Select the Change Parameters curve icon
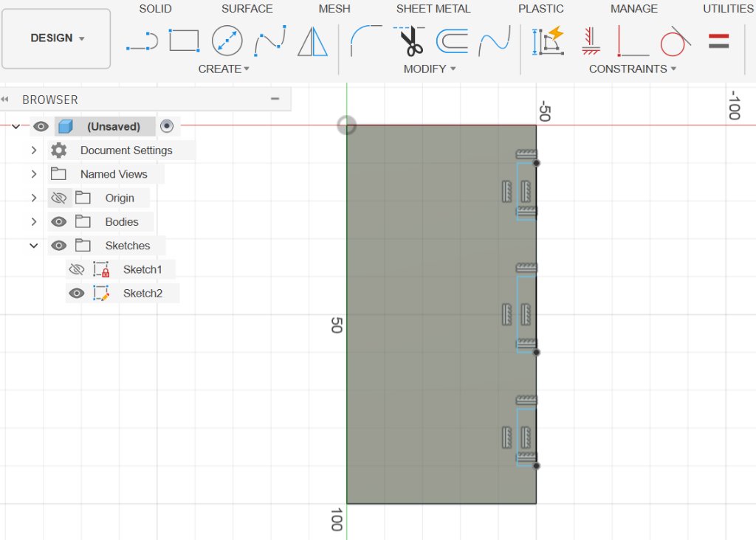Screen dimensions: 756x540 [x=494, y=41]
